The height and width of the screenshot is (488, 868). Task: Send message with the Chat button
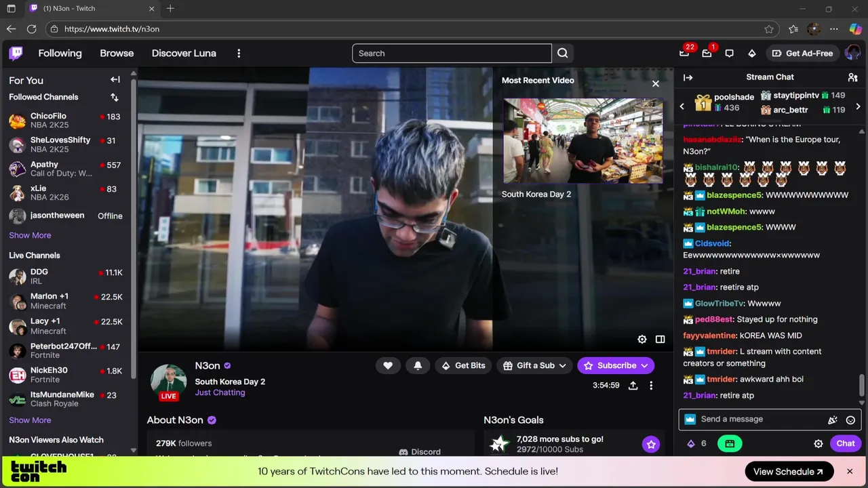[x=845, y=443]
